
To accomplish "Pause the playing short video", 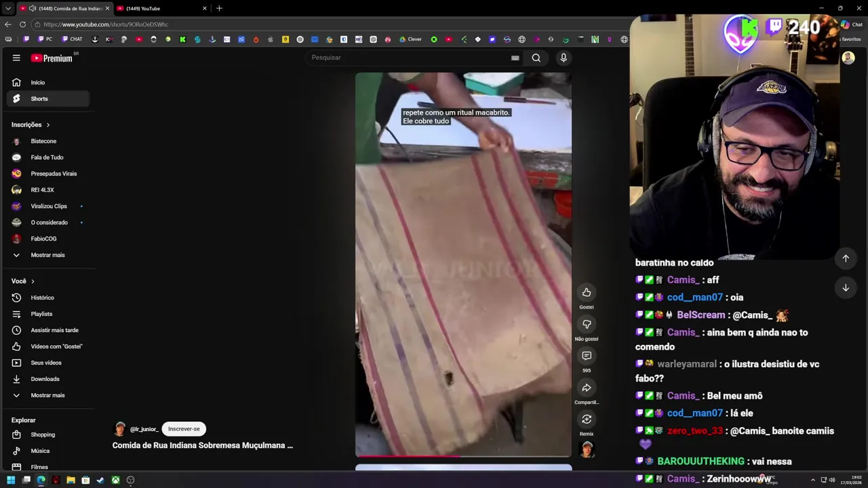I will click(x=464, y=264).
